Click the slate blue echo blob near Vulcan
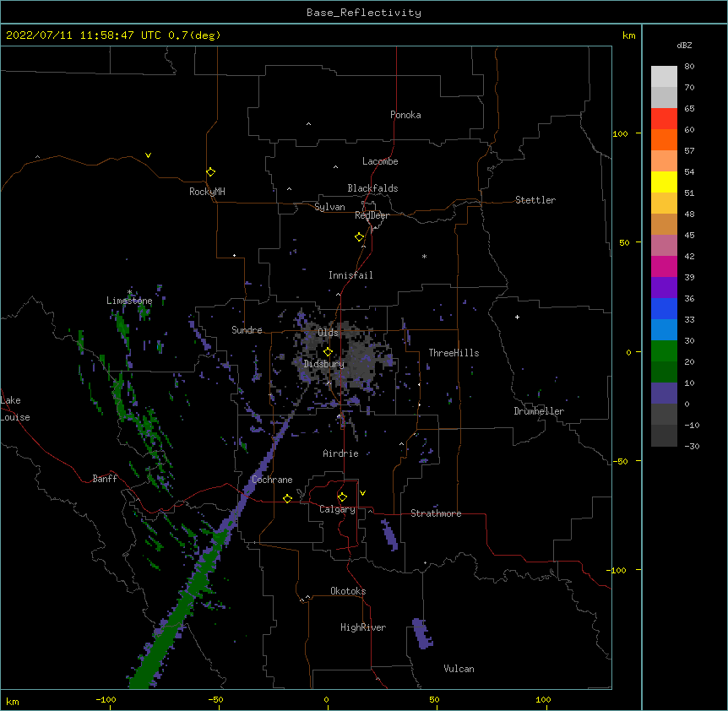 coord(422,633)
